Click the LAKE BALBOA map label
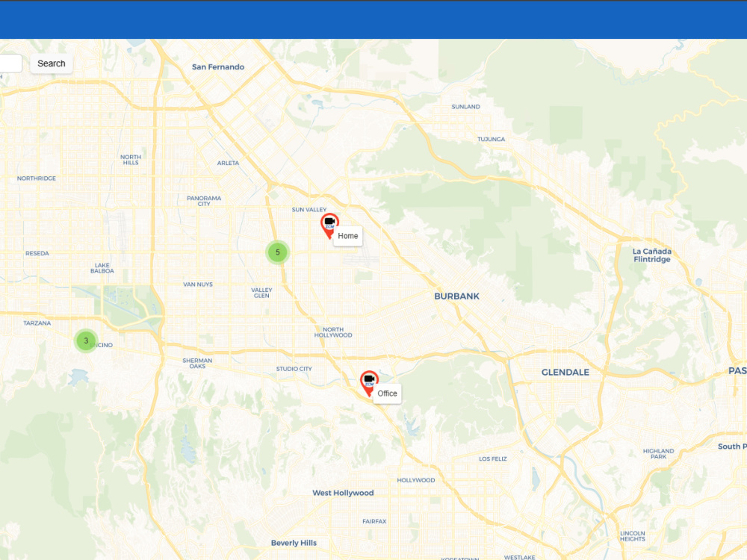 click(x=102, y=268)
